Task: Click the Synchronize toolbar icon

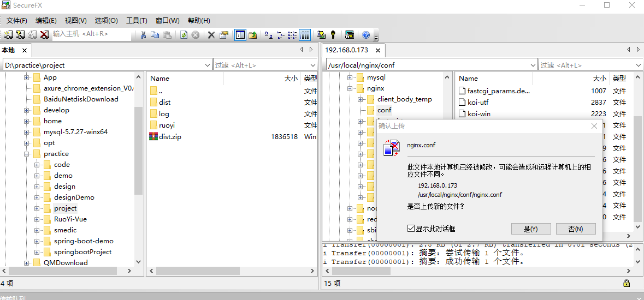Action: [x=321, y=35]
